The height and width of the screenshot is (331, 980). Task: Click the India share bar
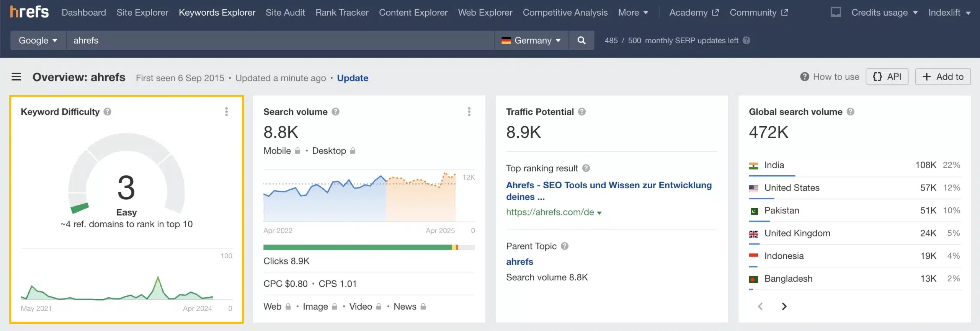point(772,176)
